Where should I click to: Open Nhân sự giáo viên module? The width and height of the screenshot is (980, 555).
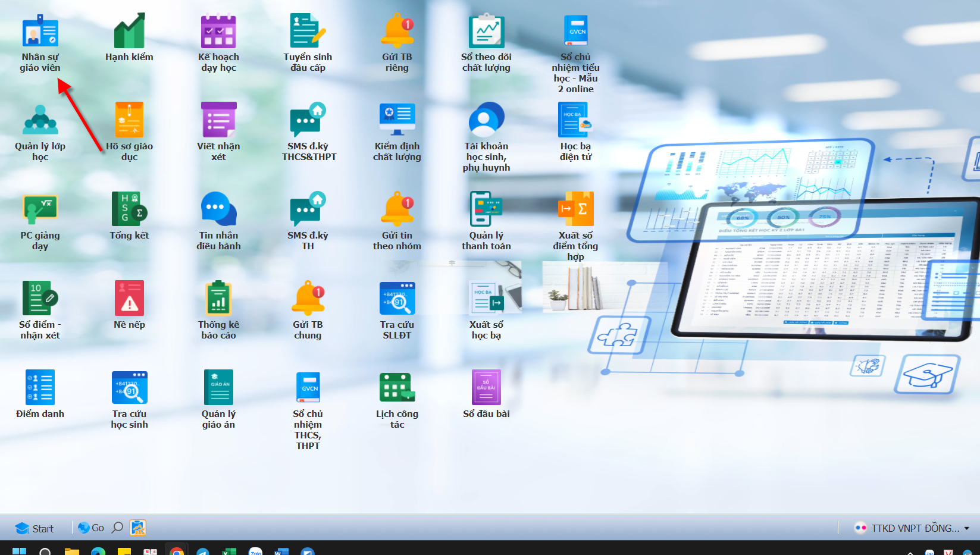[x=40, y=32]
